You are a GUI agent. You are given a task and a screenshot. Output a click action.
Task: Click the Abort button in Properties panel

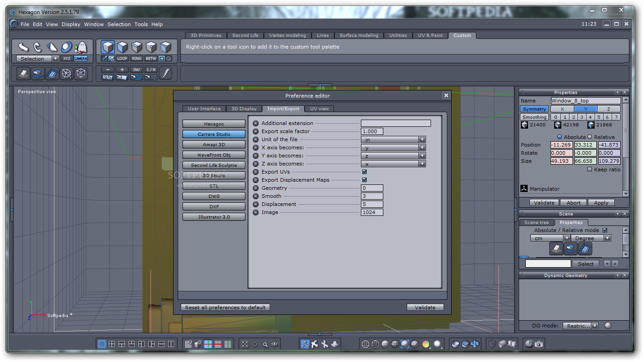[573, 202]
